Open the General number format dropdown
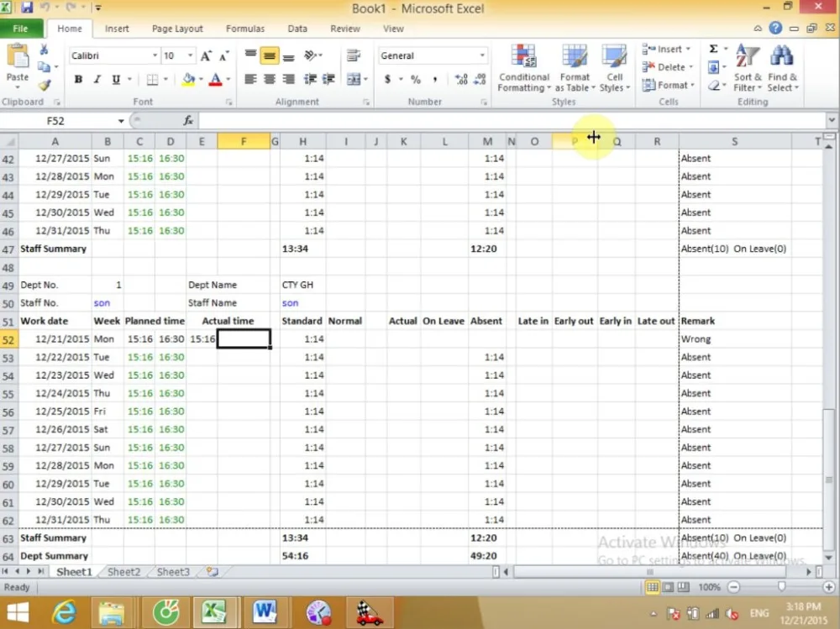Viewport: 840px width, 629px height. [482, 55]
